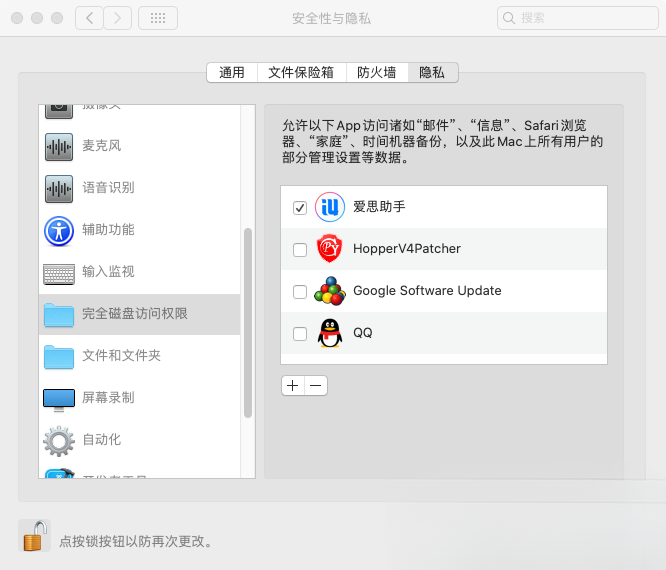Select 输入监视 in the sidebar list
This screenshot has height=570, width=666.
[139, 272]
